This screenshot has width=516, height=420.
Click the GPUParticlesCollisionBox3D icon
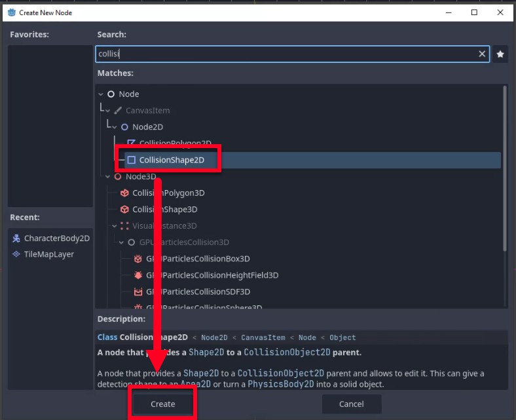[x=138, y=259]
